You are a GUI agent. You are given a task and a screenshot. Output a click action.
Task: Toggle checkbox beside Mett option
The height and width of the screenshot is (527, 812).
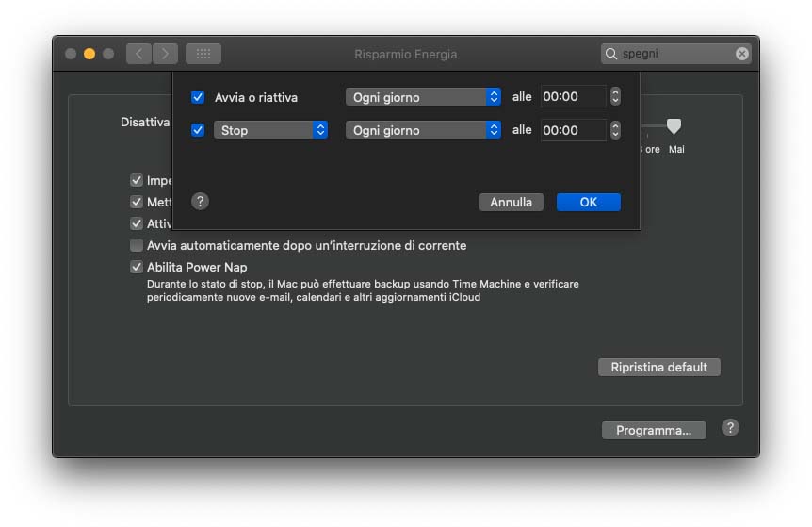pyautogui.click(x=137, y=202)
